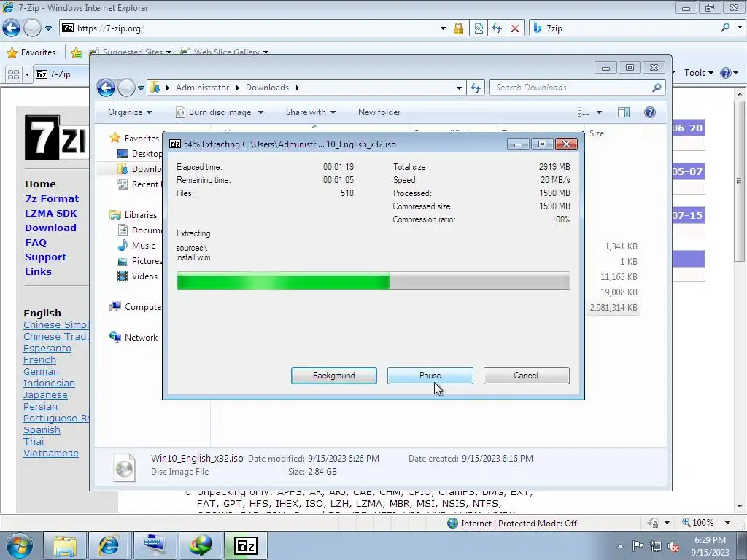Open the view options dropdown arrow
This screenshot has height=560, width=747.
coord(600,112)
